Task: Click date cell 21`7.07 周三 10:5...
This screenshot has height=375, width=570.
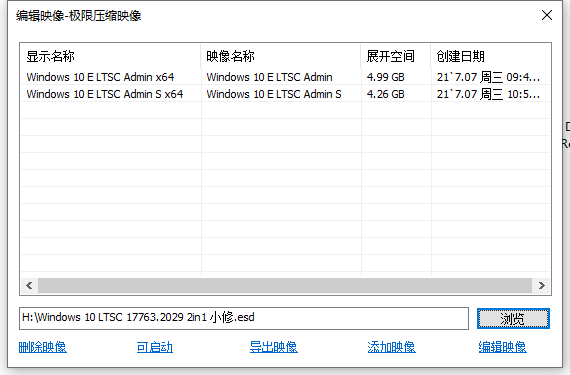Action: pos(488,94)
